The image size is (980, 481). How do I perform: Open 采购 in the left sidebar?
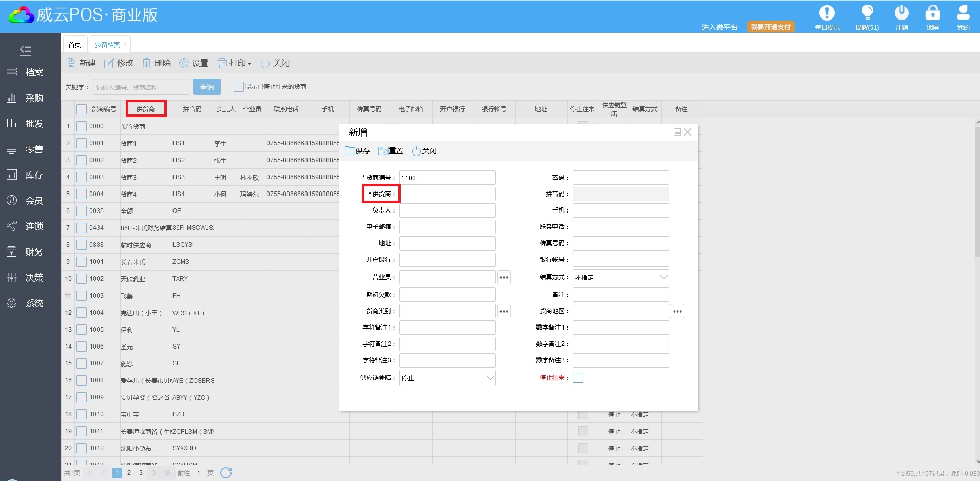pos(34,98)
